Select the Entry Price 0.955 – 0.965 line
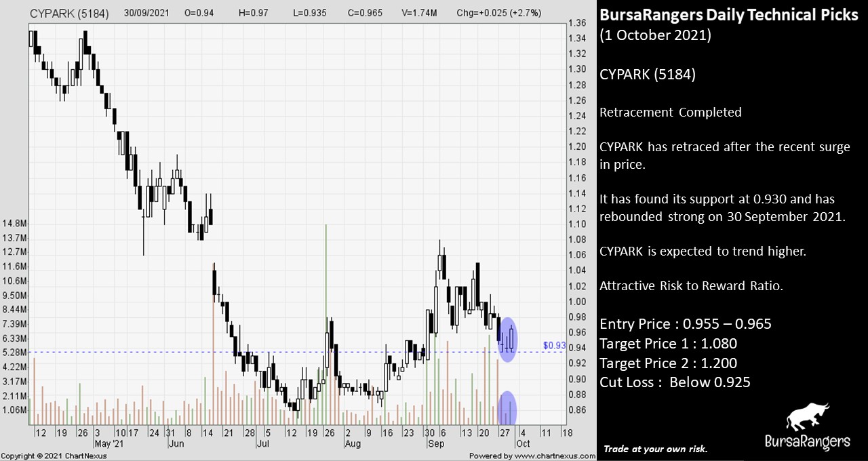This screenshot has width=868, height=461. point(685,324)
